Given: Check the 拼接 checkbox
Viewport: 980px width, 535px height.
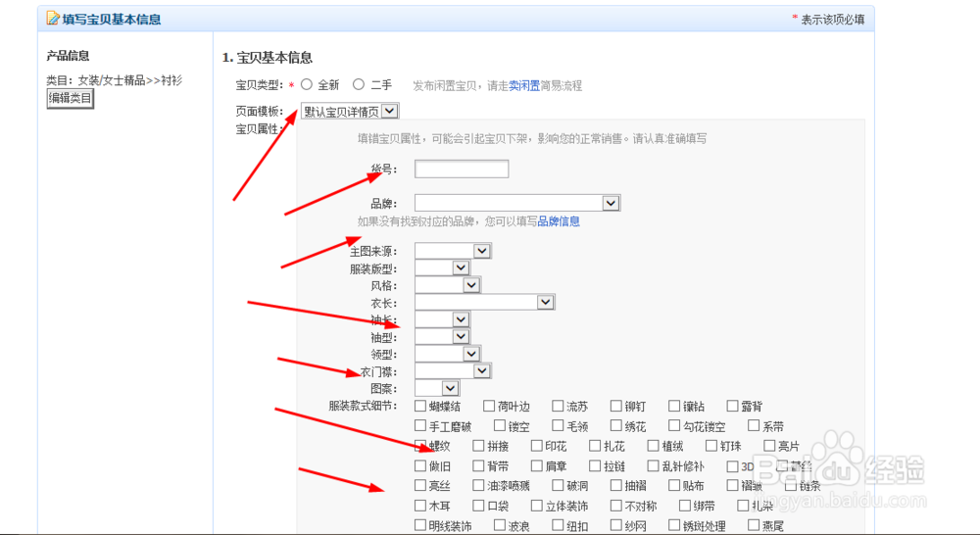Looking at the screenshot, I should (479, 446).
